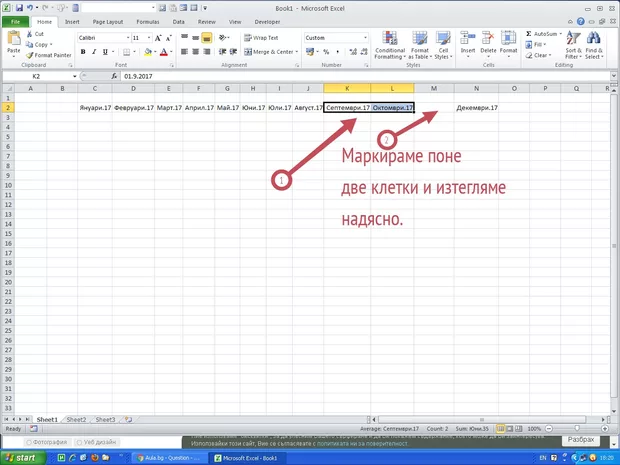This screenshot has width=620, height=465.
Task: Switch to the Aula.bg taskbar window
Action: click(168, 458)
